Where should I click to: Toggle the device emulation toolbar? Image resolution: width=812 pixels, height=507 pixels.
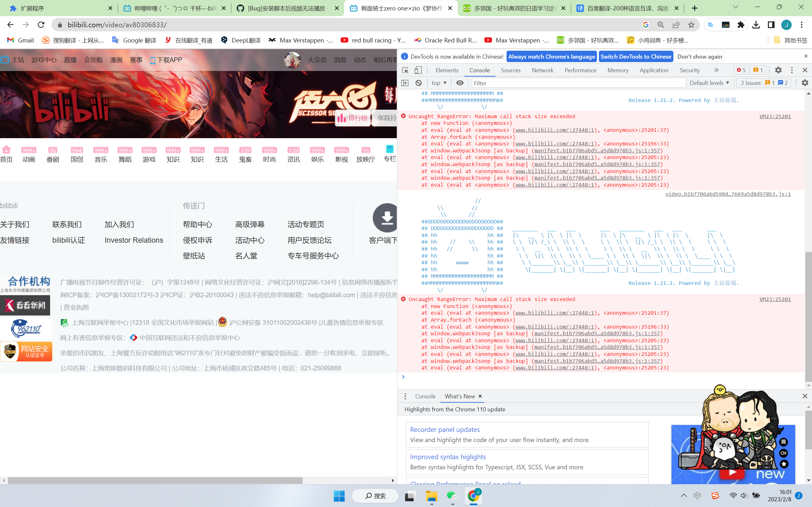(x=418, y=70)
